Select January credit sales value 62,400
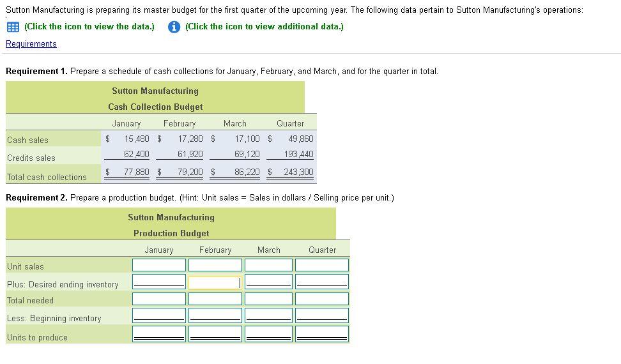The width and height of the screenshot is (621, 364). click(137, 155)
